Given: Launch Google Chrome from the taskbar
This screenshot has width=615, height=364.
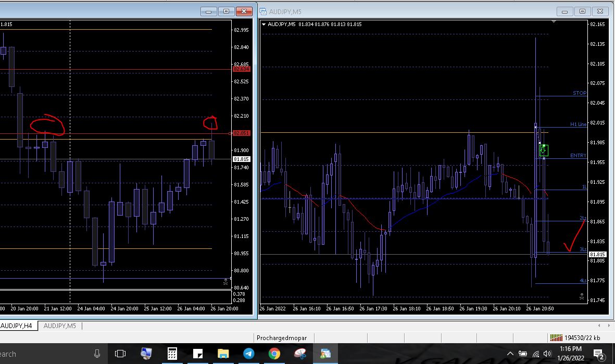Looking at the screenshot, I should (274, 354).
